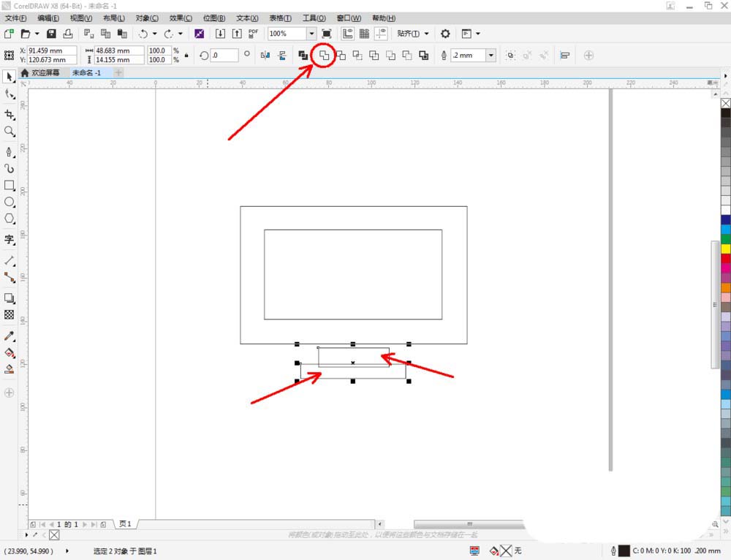Viewport: 731px width, 560px height.
Task: Toggle full-screen preview icon
Action: (327, 34)
